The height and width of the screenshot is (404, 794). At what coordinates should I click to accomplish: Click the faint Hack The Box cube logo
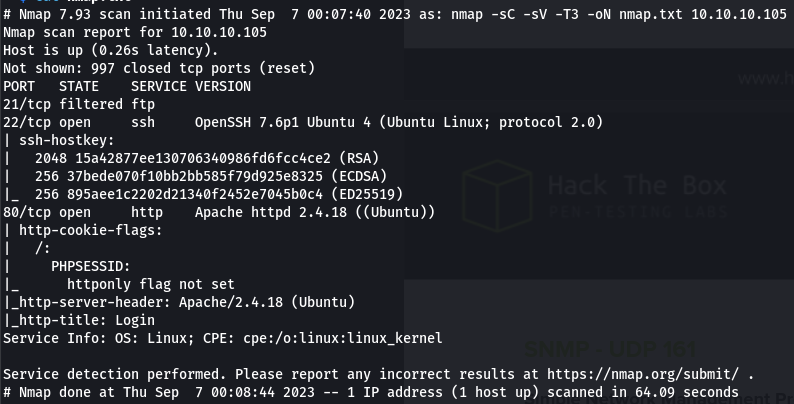[x=497, y=196]
